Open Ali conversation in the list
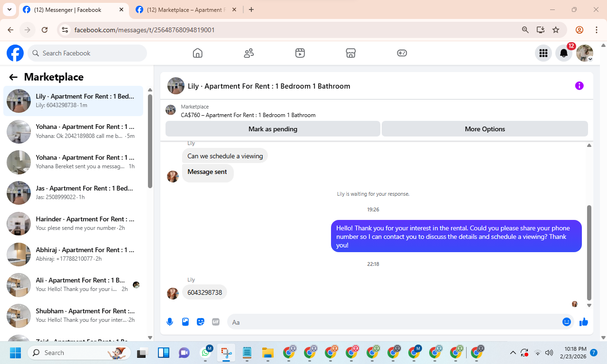The width and height of the screenshot is (607, 364). [x=73, y=285]
